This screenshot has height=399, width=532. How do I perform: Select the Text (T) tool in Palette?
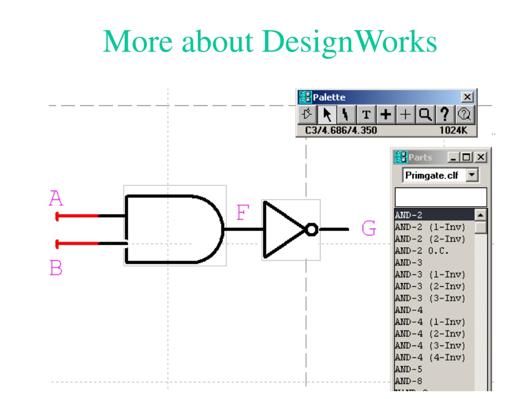click(x=366, y=114)
